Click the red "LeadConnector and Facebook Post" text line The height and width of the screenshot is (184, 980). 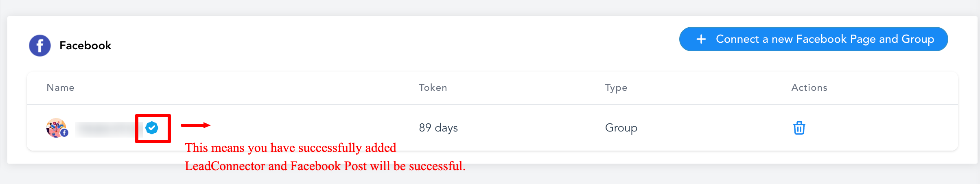325,166
